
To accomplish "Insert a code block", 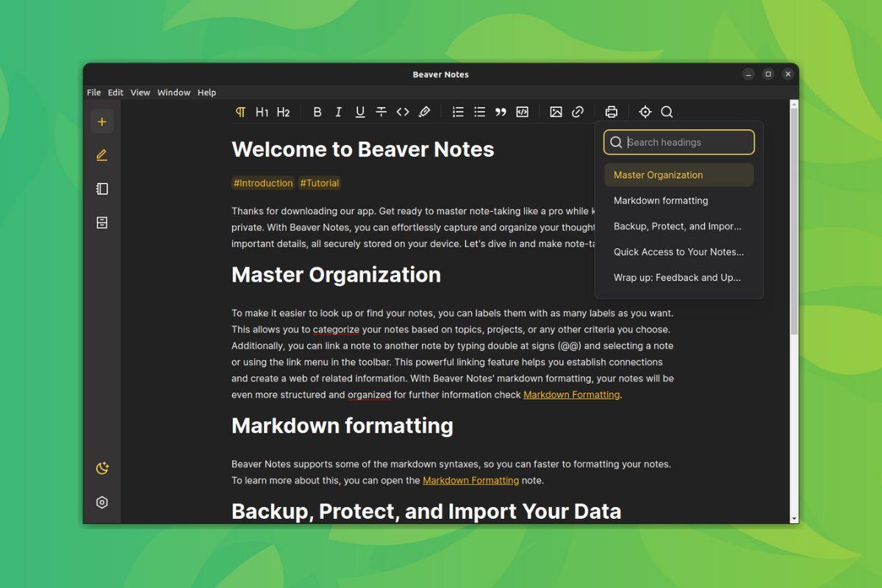I will (x=522, y=112).
